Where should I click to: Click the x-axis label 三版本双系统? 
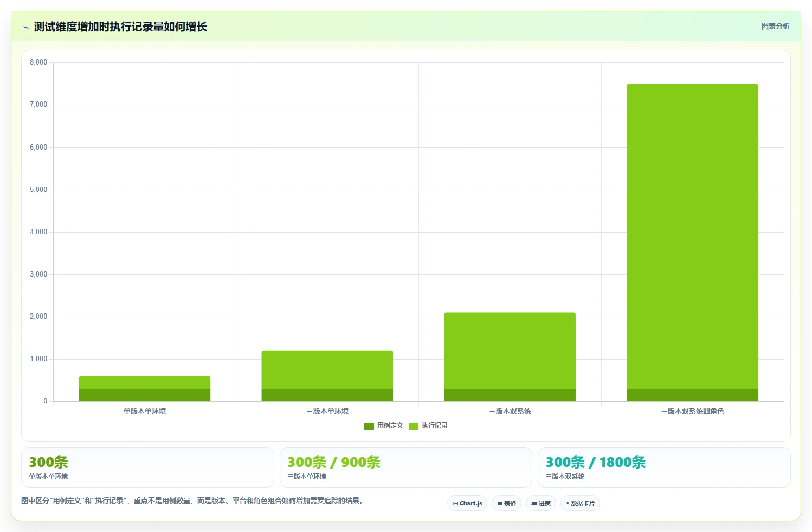pyautogui.click(x=510, y=411)
